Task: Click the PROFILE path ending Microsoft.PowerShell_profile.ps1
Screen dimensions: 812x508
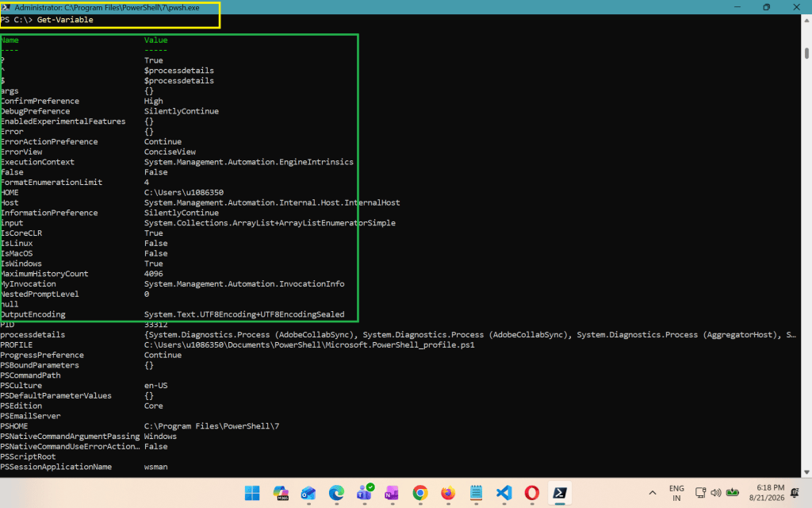Action: point(309,344)
